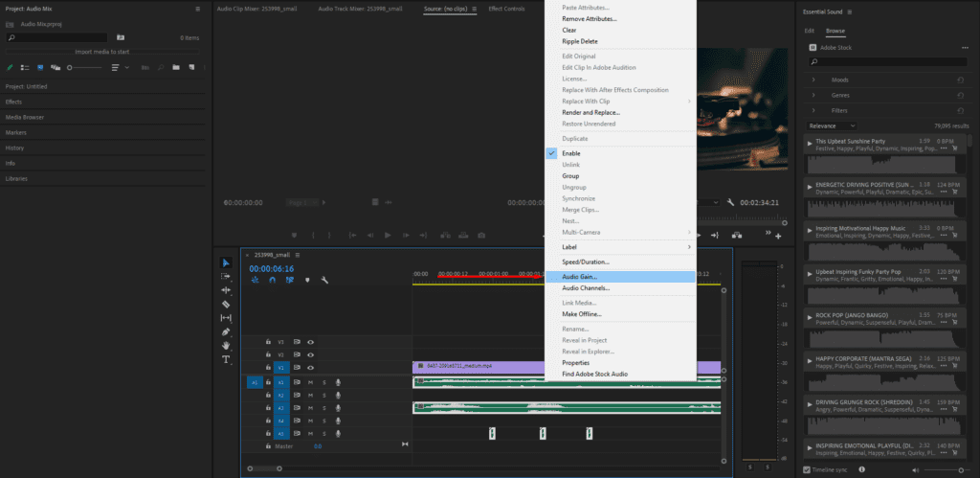Preview This Upbeat Sunshine Party track
The image size is (980, 478).
pyautogui.click(x=810, y=143)
